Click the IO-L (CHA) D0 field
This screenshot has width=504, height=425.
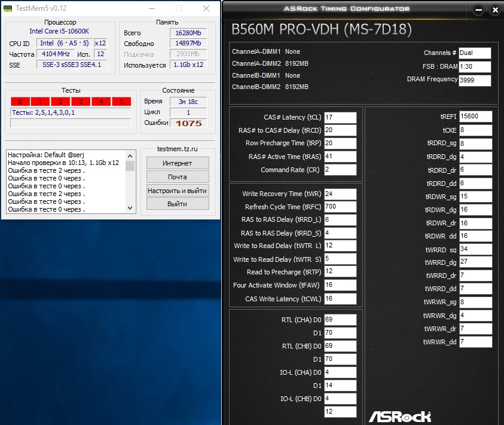coord(340,372)
